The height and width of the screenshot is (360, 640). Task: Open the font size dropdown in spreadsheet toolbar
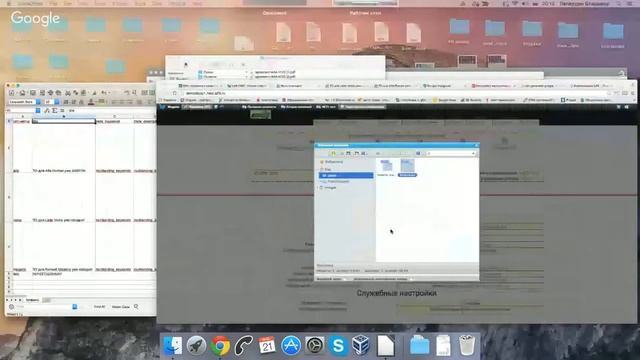[x=57, y=102]
